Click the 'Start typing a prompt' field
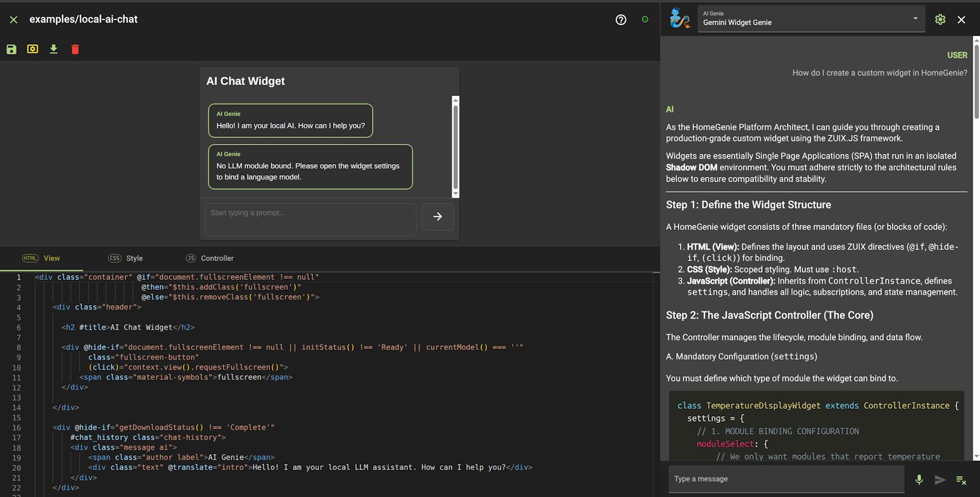The image size is (980, 497). [x=310, y=219]
